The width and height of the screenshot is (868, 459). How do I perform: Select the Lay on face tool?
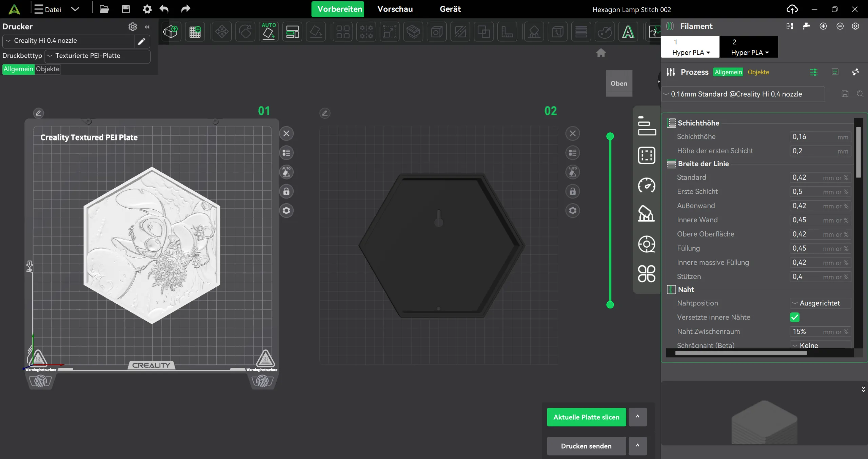pyautogui.click(x=316, y=32)
